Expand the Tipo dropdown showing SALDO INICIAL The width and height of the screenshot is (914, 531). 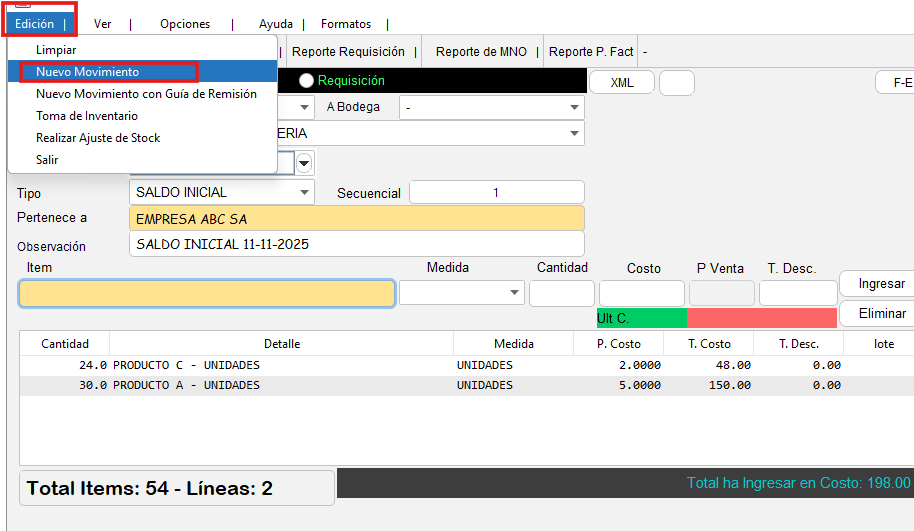(x=221, y=192)
